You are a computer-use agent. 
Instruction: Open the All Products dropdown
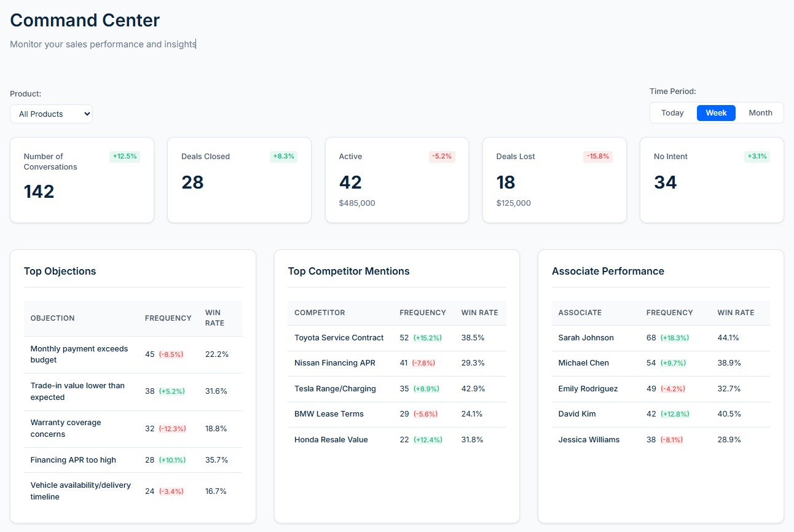point(51,114)
